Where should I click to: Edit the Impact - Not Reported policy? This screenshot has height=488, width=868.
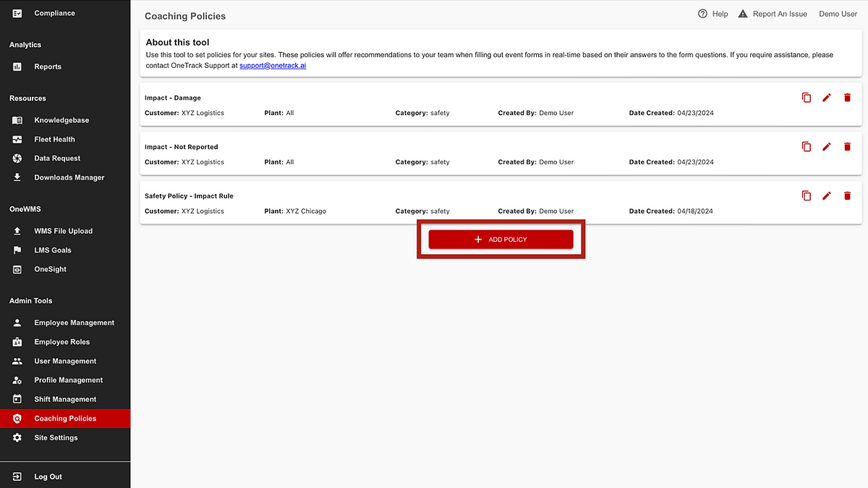pos(827,147)
